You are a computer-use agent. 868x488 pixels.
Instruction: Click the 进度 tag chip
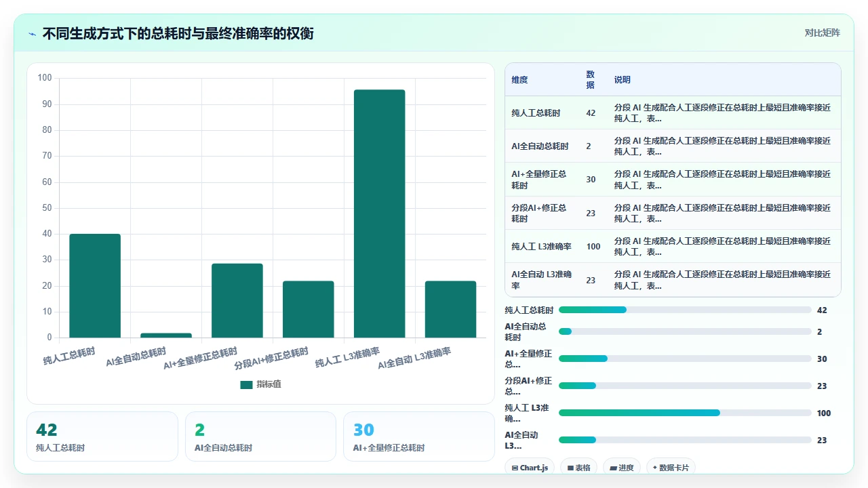[621, 468]
